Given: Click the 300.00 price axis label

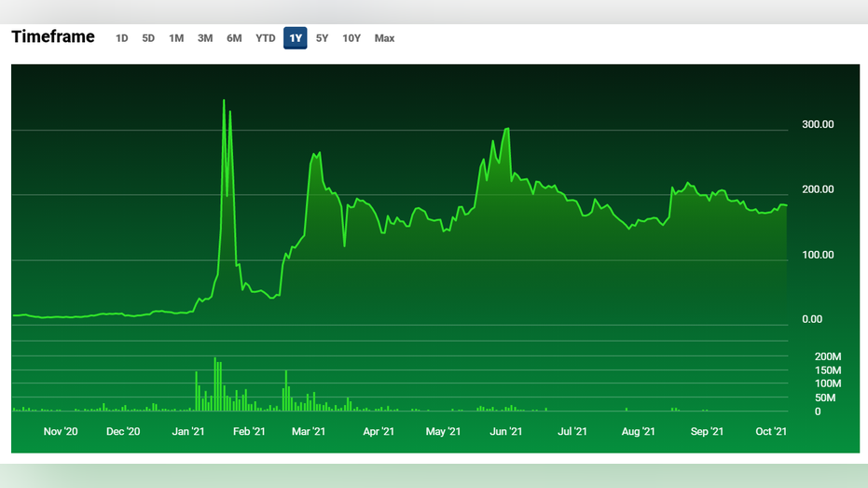Looking at the screenshot, I should click(x=818, y=124).
